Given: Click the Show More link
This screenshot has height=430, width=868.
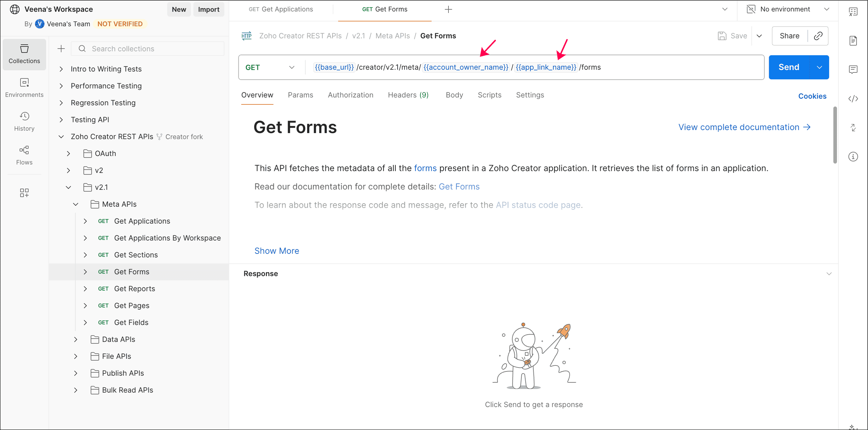Looking at the screenshot, I should [277, 251].
